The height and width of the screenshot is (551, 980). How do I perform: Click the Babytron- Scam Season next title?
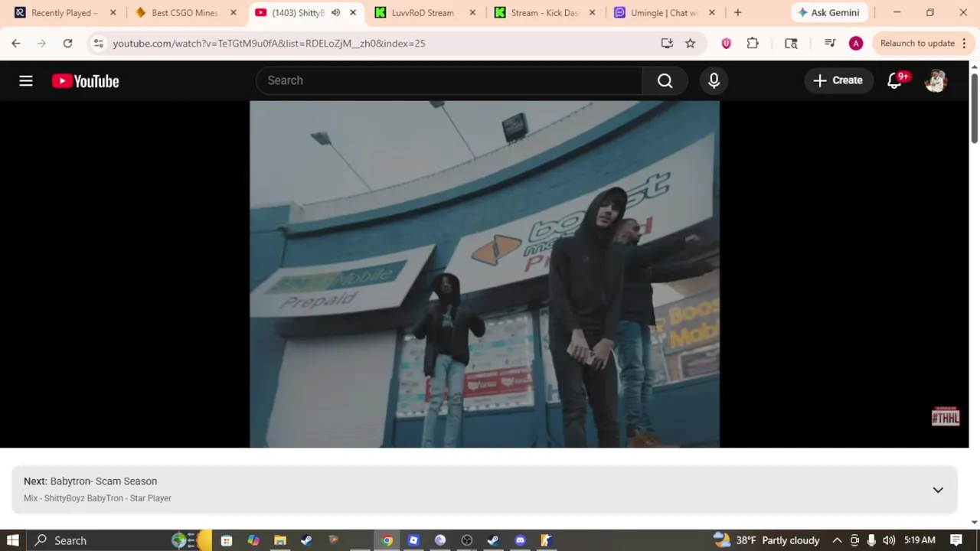click(x=103, y=481)
